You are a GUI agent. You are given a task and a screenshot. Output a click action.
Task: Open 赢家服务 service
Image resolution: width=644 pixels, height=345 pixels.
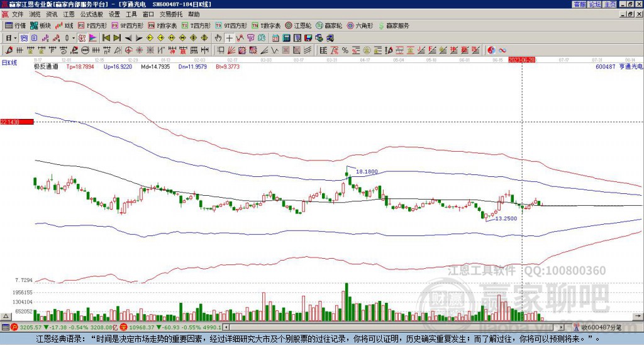tap(394, 25)
